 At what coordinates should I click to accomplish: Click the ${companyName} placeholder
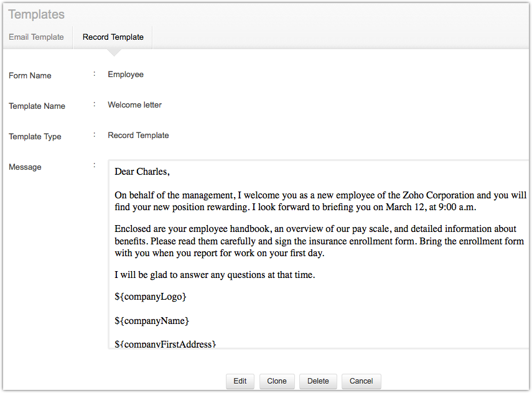pyautogui.click(x=152, y=321)
